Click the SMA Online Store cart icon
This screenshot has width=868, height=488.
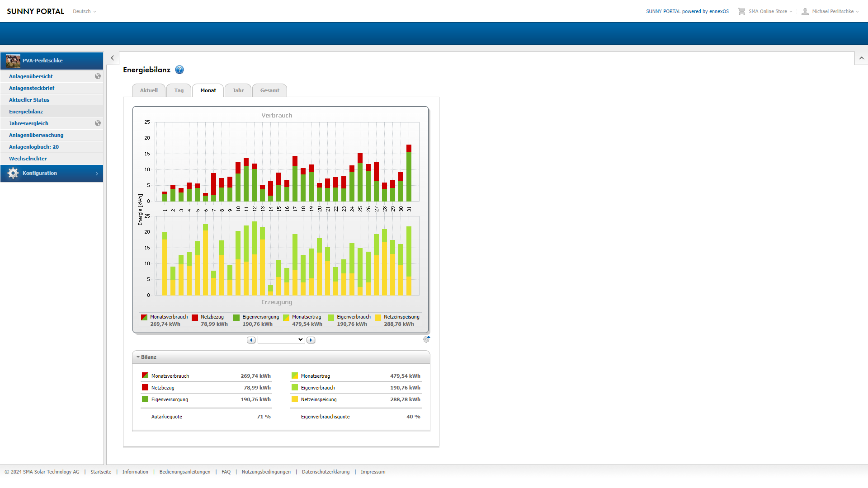pyautogui.click(x=741, y=11)
